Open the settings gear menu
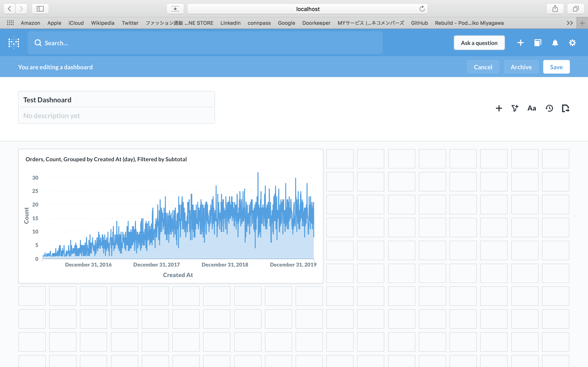588x367 pixels. pos(572,43)
